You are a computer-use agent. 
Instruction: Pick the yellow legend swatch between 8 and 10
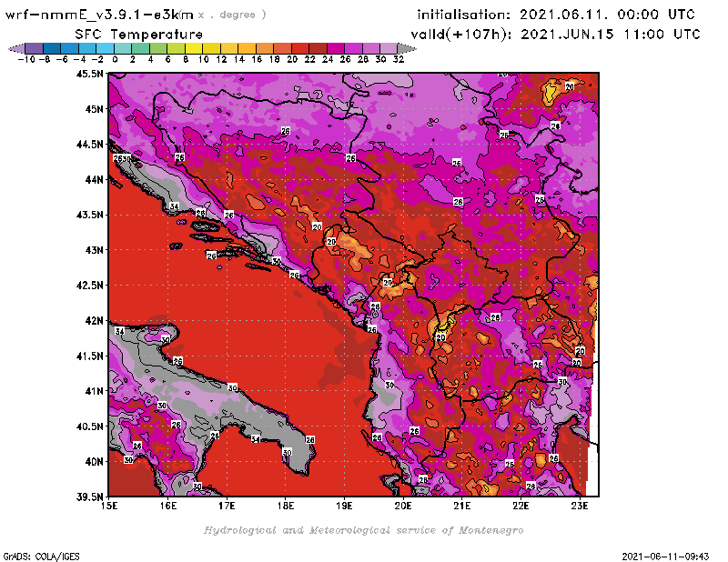194,48
